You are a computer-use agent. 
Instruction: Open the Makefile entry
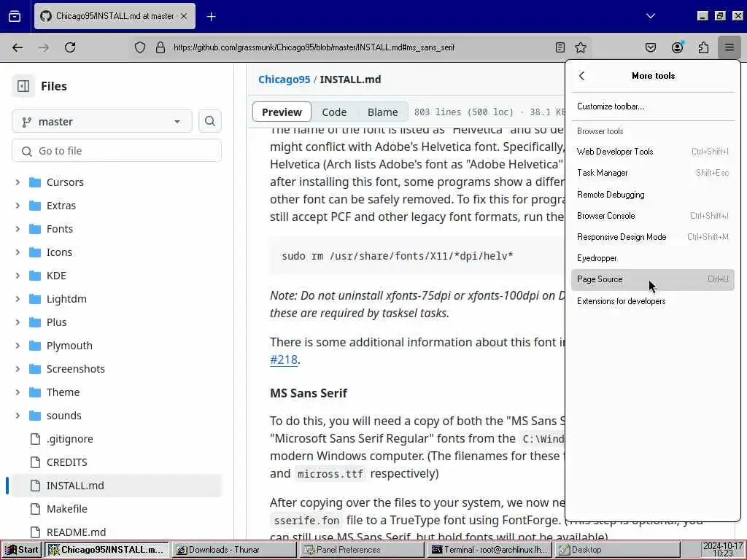click(66, 509)
